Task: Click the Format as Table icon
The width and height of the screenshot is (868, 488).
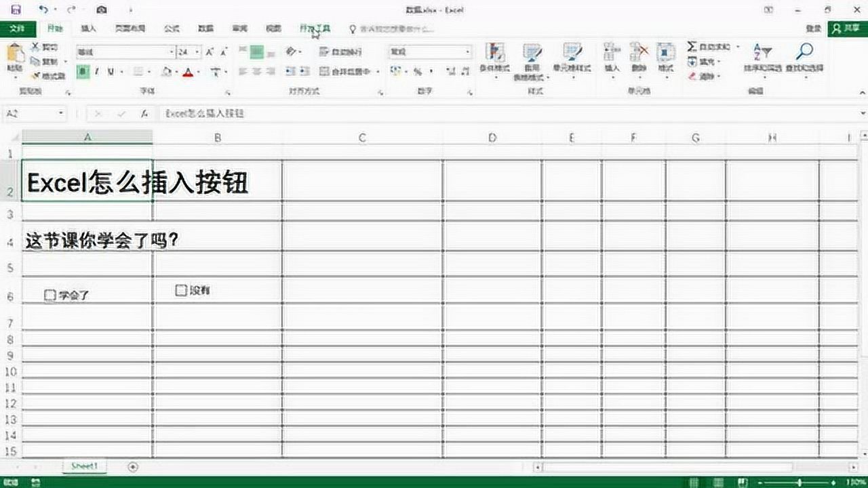Action: [532, 53]
